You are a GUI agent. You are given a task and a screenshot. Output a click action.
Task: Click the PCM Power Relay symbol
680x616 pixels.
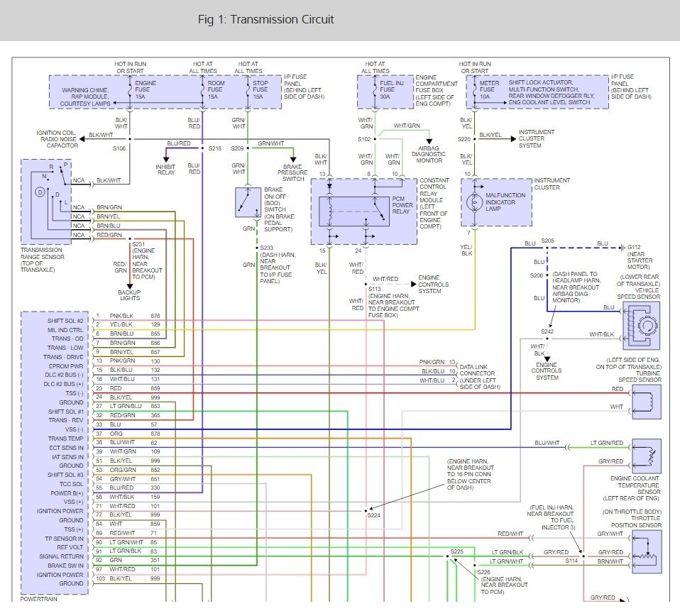tap(354, 211)
